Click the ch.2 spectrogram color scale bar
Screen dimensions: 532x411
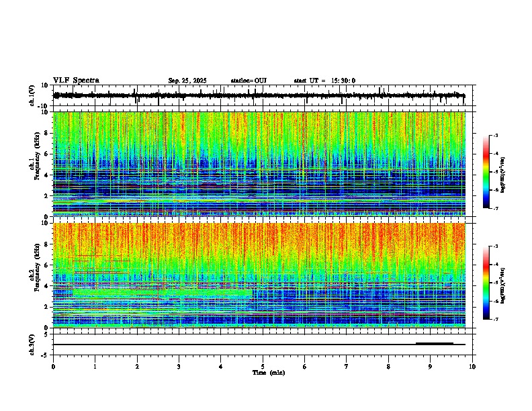click(x=486, y=283)
